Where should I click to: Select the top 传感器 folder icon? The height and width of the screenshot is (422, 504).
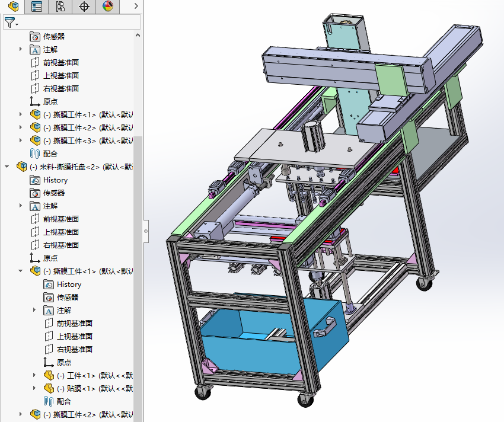pyautogui.click(x=35, y=37)
